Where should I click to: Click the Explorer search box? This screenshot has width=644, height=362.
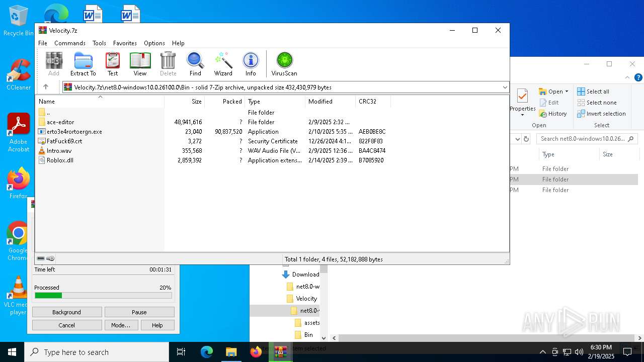(x=587, y=139)
